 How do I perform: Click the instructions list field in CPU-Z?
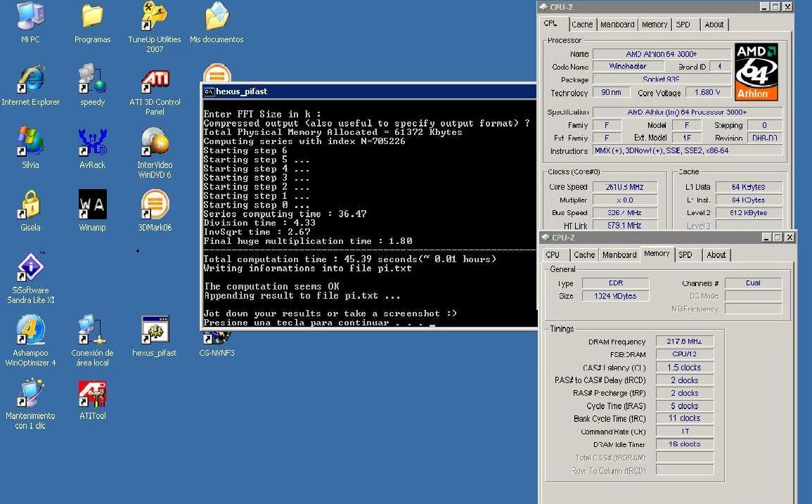(x=688, y=150)
